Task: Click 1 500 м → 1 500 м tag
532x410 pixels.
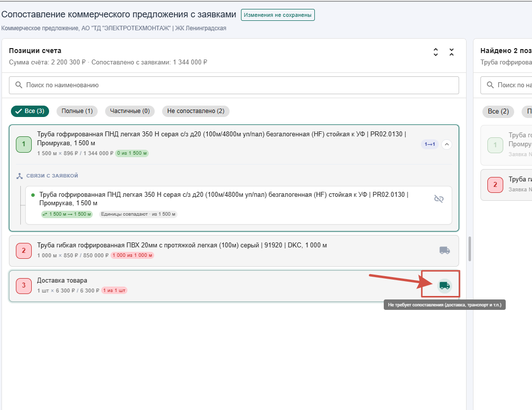Action: [67, 214]
